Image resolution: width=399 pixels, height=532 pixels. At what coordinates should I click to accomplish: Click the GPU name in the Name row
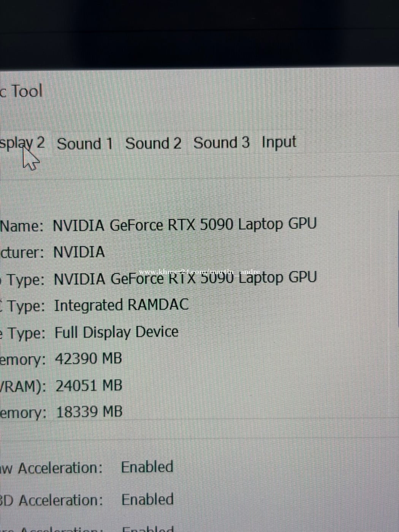click(184, 225)
